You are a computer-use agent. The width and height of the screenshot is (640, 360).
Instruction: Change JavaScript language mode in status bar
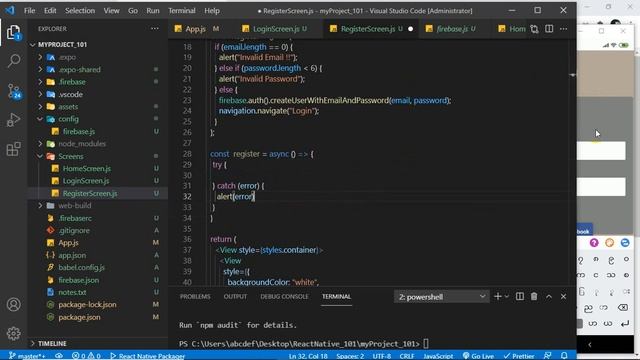pos(438,356)
